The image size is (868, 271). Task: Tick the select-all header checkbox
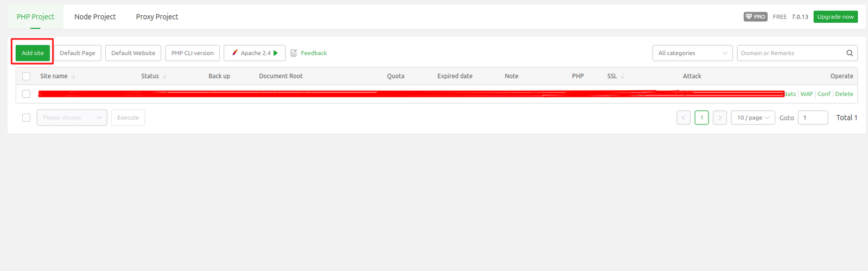pyautogui.click(x=26, y=76)
